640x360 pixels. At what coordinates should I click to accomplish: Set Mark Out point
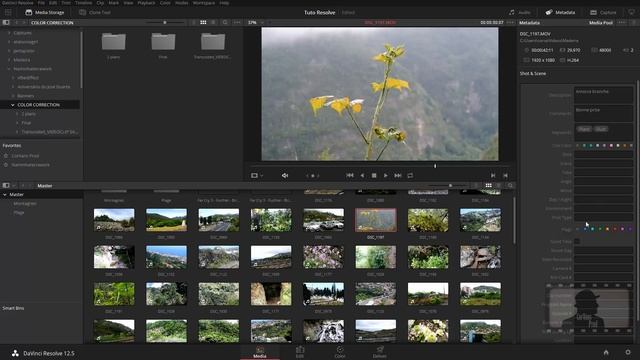[x=505, y=176]
